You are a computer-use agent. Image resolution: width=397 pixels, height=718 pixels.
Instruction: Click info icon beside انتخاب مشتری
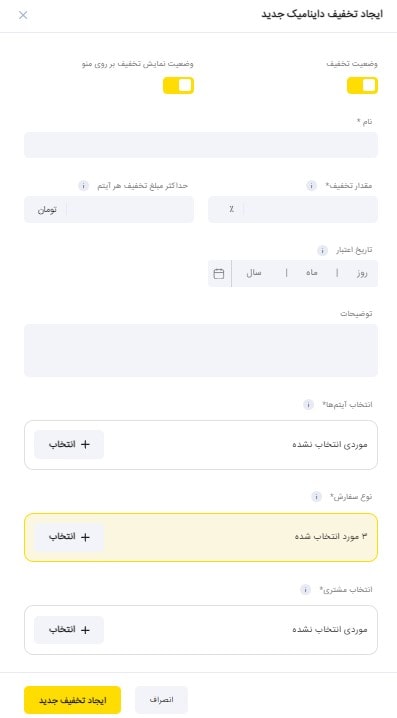(x=305, y=589)
